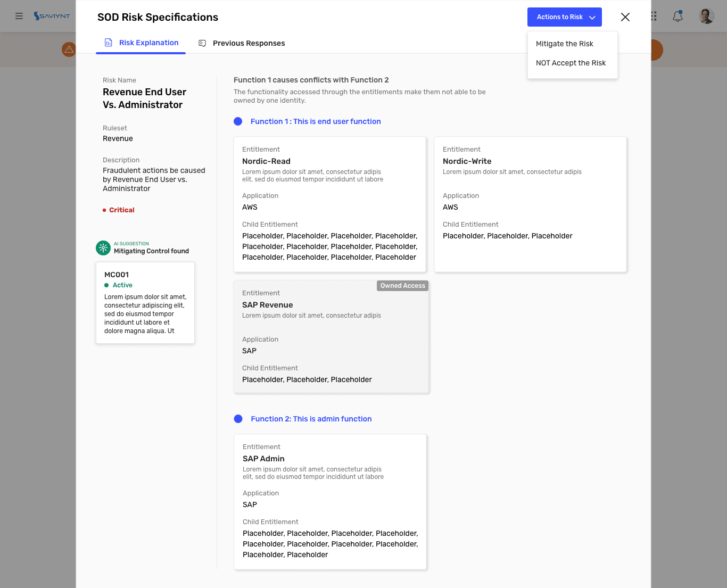Click Function 2 admin function heading

311,419
